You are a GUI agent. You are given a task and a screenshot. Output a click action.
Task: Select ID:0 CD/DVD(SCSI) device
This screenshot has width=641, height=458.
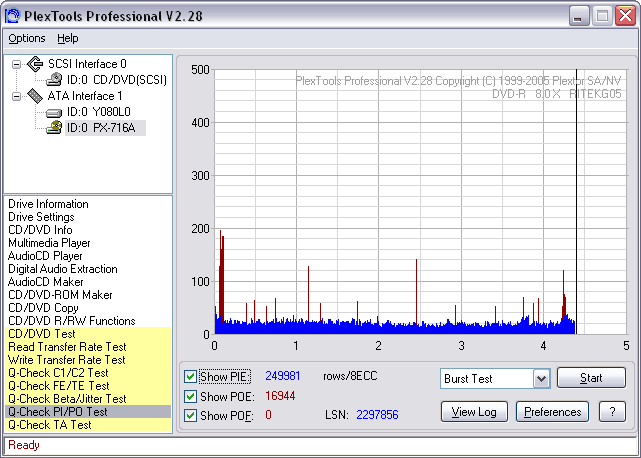(117, 80)
